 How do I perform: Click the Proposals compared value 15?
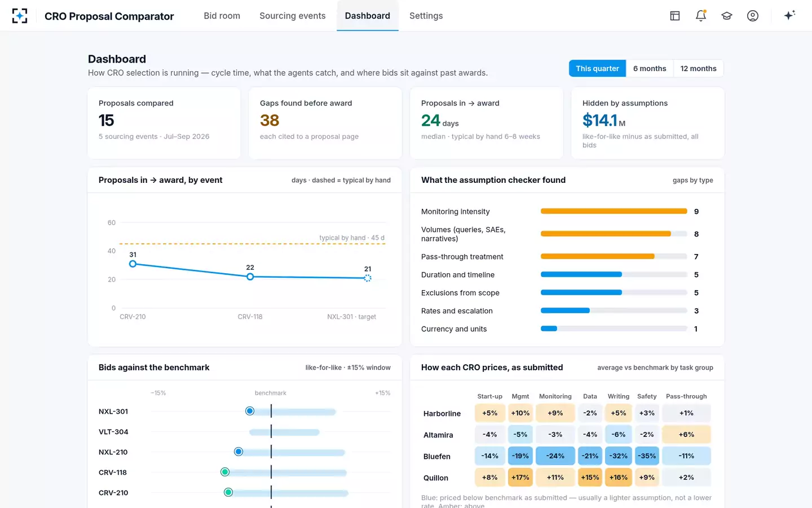(107, 120)
